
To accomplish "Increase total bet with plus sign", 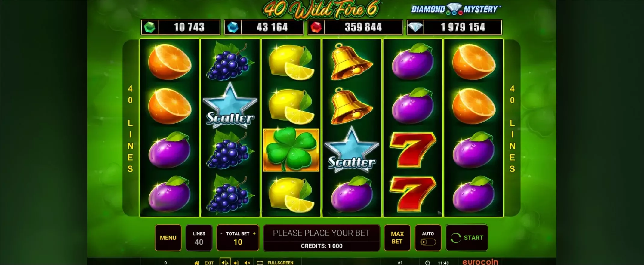I will click(x=254, y=233).
